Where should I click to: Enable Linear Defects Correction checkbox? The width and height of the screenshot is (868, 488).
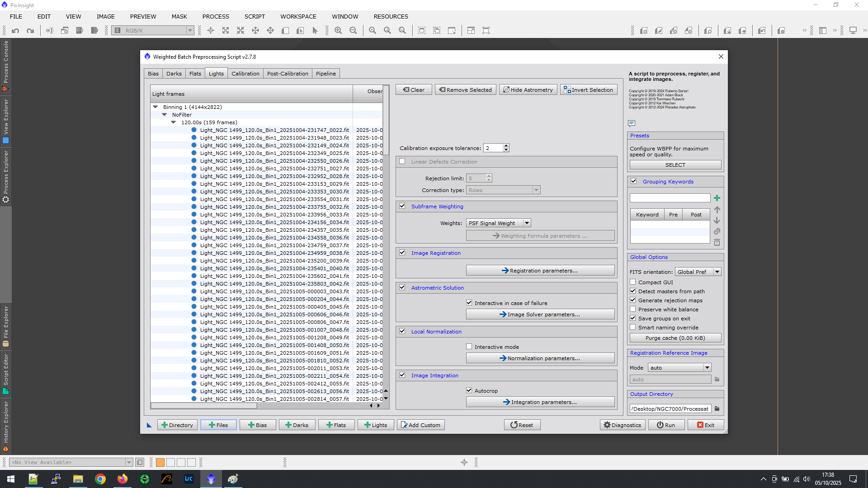point(402,161)
